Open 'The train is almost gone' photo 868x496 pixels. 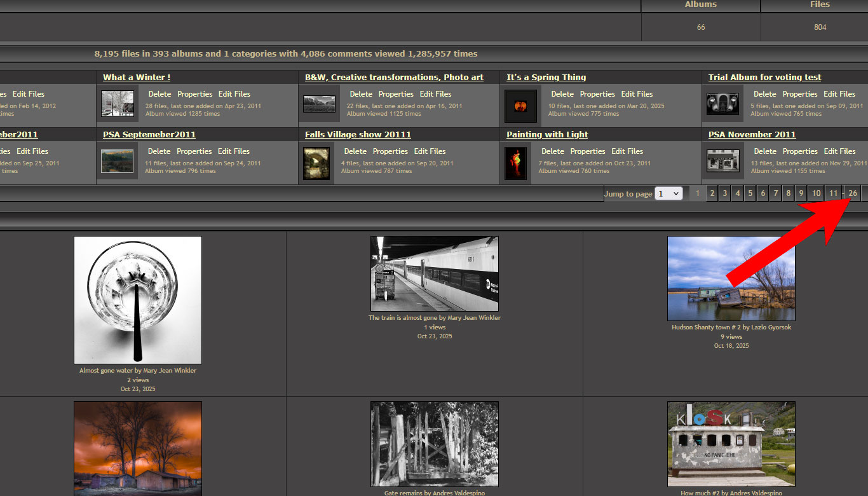[x=435, y=273]
